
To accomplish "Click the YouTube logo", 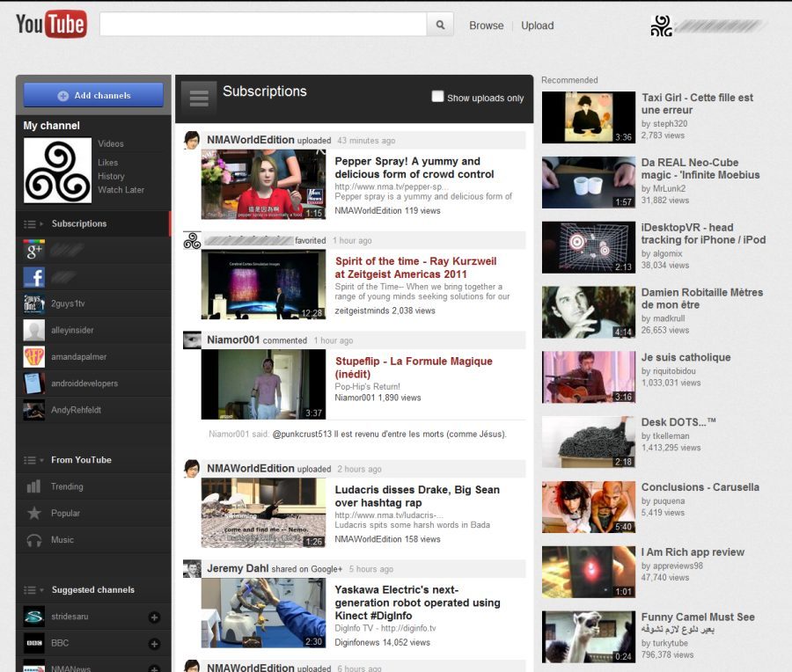I will click(x=51, y=25).
